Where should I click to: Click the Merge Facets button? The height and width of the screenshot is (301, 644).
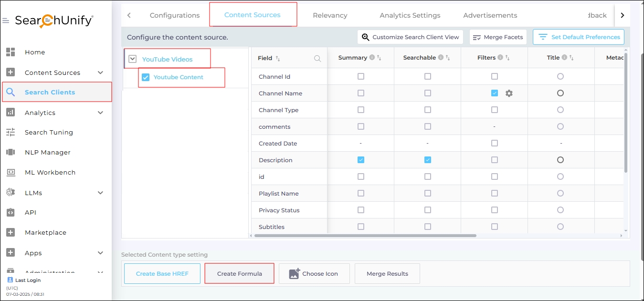pos(498,37)
